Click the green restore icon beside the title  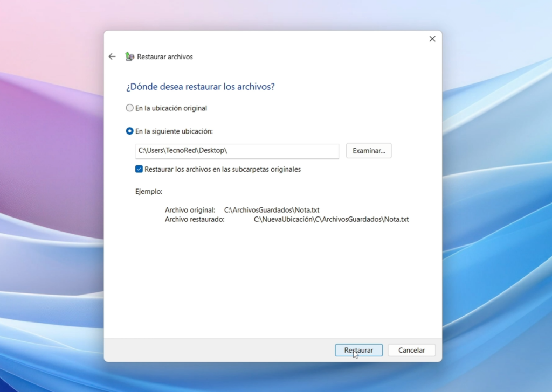coord(129,56)
